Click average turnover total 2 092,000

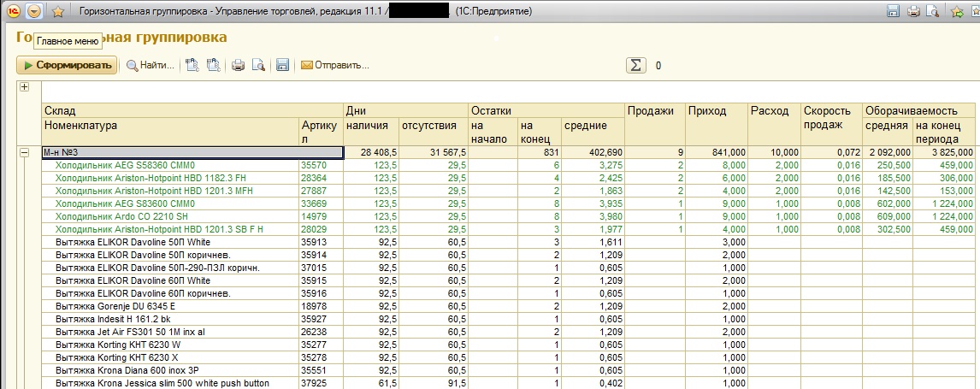point(889,152)
